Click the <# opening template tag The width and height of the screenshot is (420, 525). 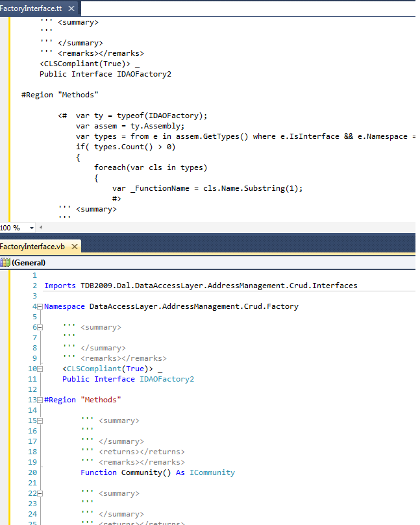(62, 116)
